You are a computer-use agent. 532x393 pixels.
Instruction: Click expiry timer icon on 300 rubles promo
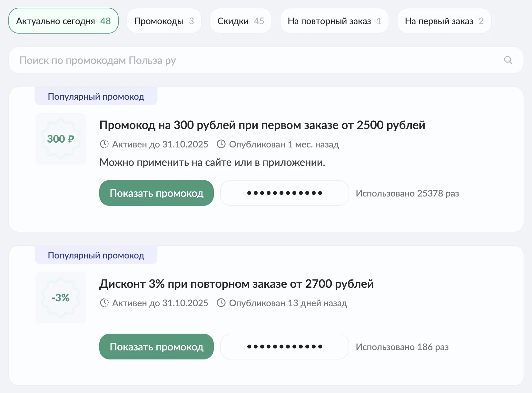pos(104,144)
